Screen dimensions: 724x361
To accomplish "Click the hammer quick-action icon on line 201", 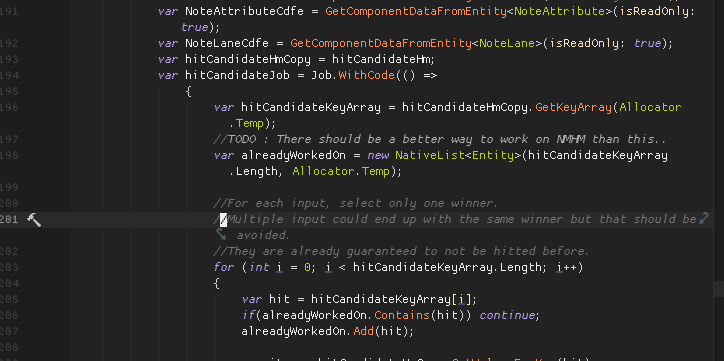I will [x=34, y=220].
